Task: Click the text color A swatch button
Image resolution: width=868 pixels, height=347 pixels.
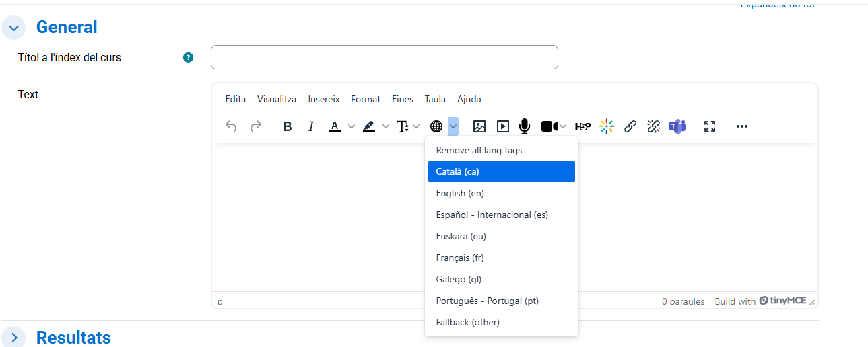Action: tap(335, 126)
